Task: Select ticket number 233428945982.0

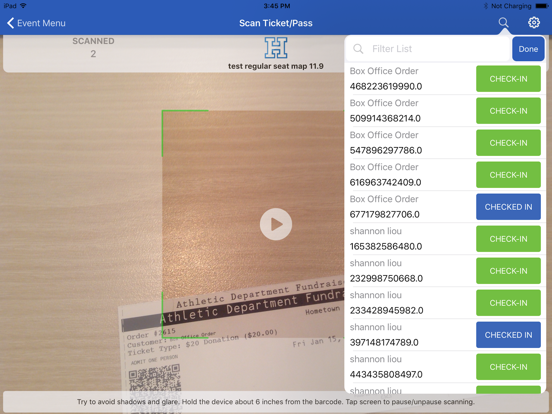Action: click(x=387, y=311)
